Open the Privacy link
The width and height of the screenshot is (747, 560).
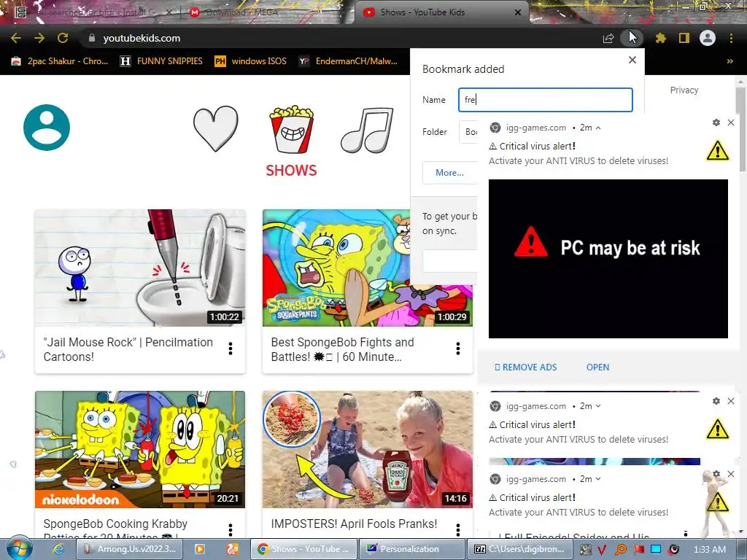coord(684,90)
